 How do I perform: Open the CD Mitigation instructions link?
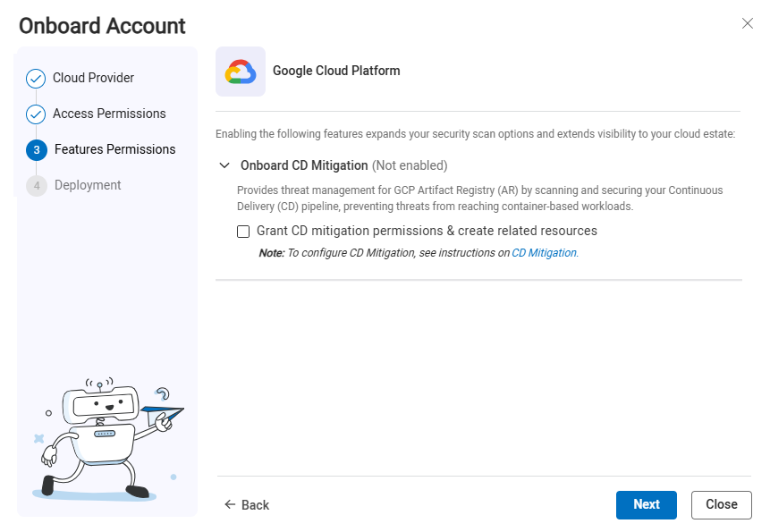[x=544, y=253]
